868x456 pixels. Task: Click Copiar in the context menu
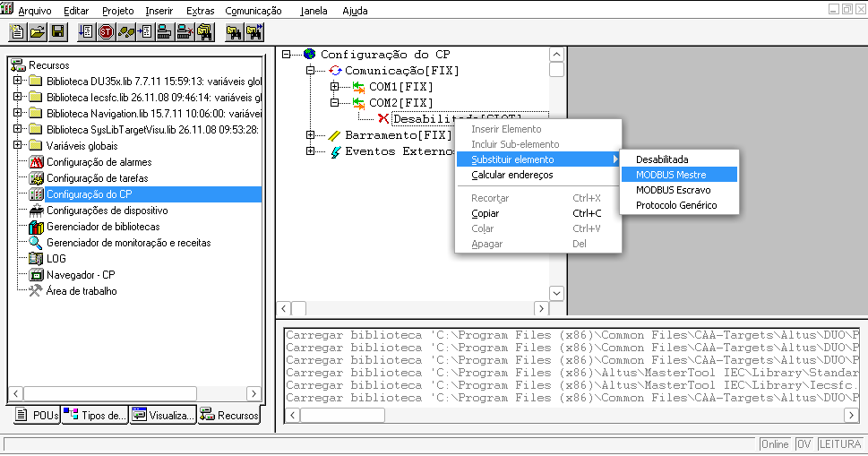click(538, 213)
